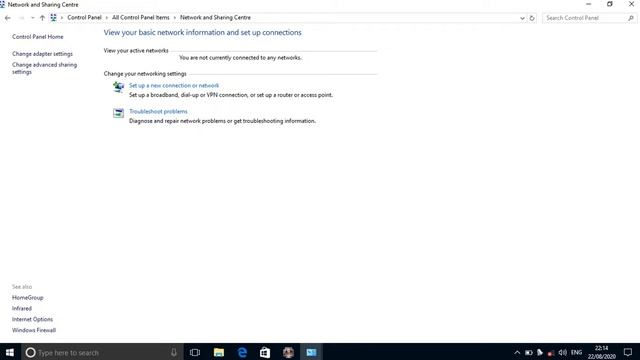Viewport: 640px width, 360px height.
Task: Open the address bar history dropdown
Action: point(522,18)
